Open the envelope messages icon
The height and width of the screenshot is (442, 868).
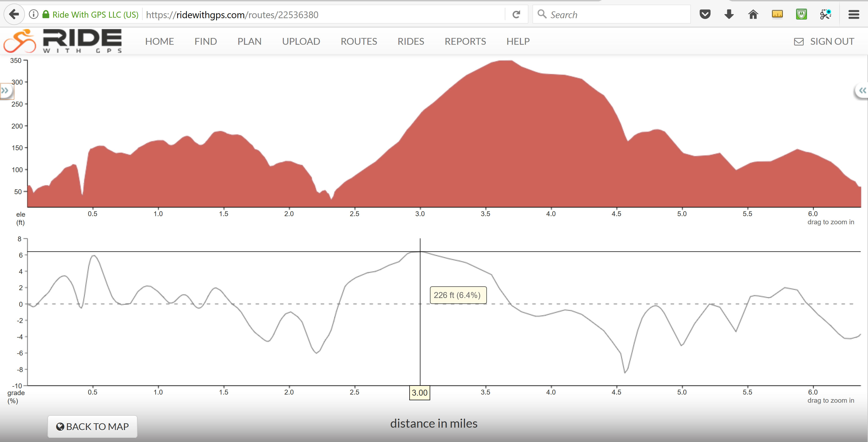(x=799, y=42)
